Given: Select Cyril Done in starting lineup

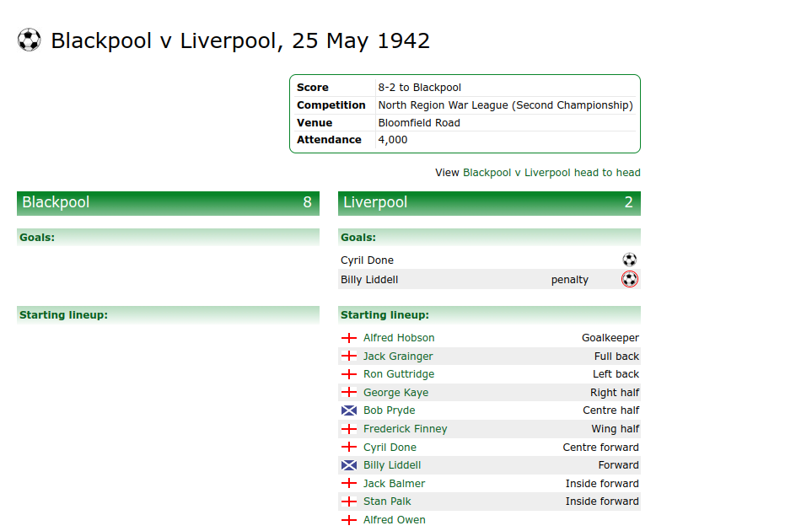Looking at the screenshot, I should [x=390, y=448].
